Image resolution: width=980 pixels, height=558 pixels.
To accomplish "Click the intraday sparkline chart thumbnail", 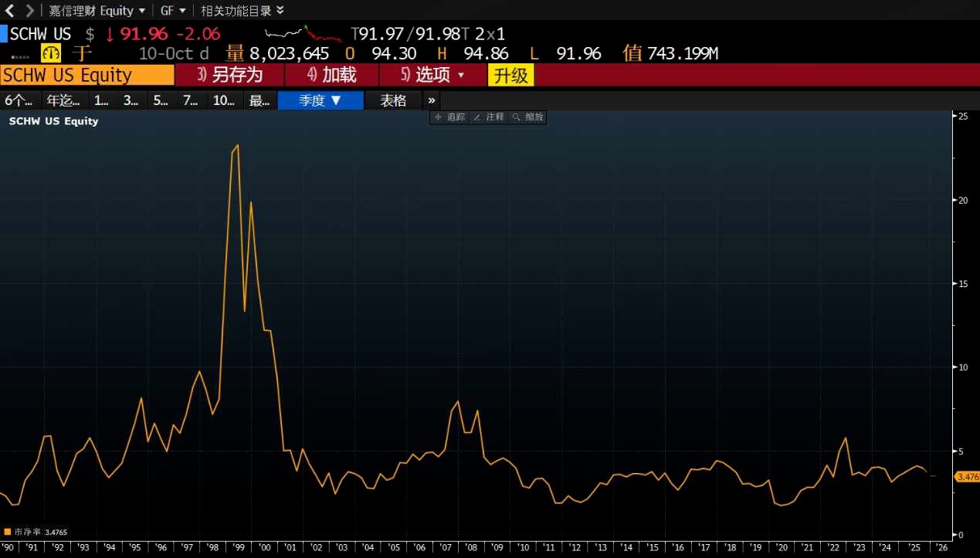I will click(303, 34).
